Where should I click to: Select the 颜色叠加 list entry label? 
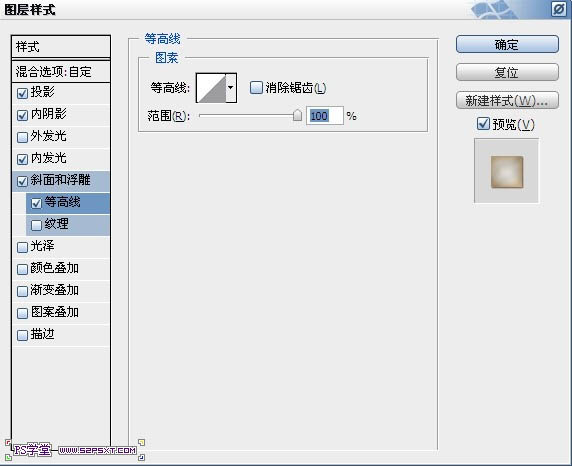click(x=55, y=268)
